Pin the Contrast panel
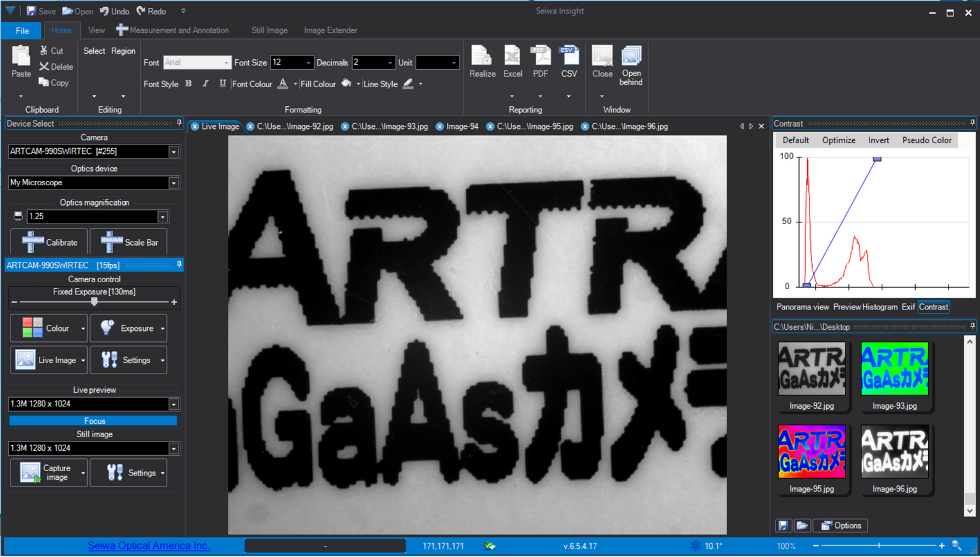 tap(972, 123)
